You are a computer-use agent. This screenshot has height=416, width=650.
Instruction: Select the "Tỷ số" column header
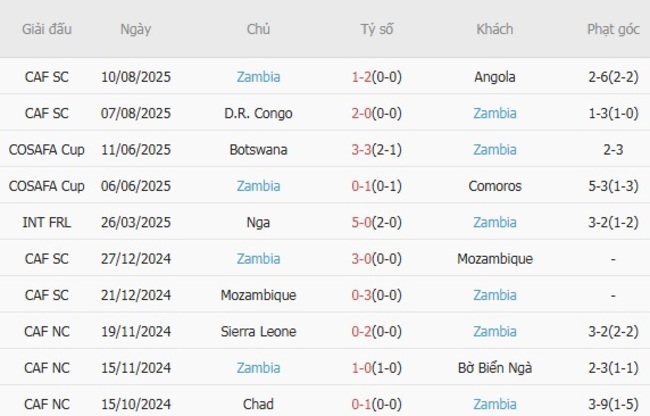pos(377,29)
